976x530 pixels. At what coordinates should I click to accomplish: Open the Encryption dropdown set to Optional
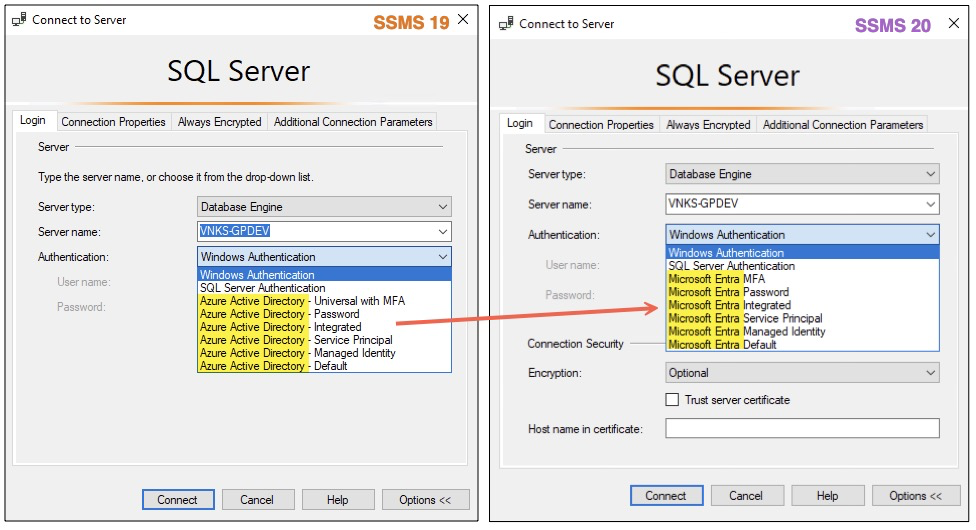point(802,373)
